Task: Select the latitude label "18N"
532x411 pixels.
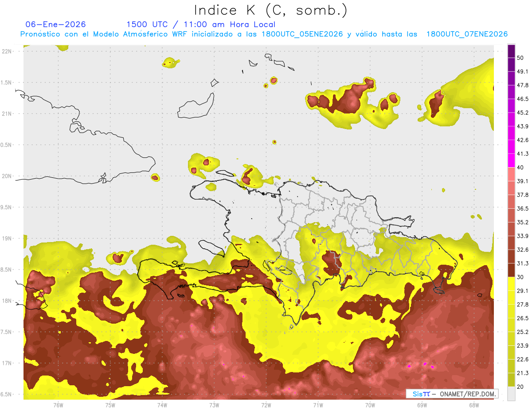Action: coord(7,301)
